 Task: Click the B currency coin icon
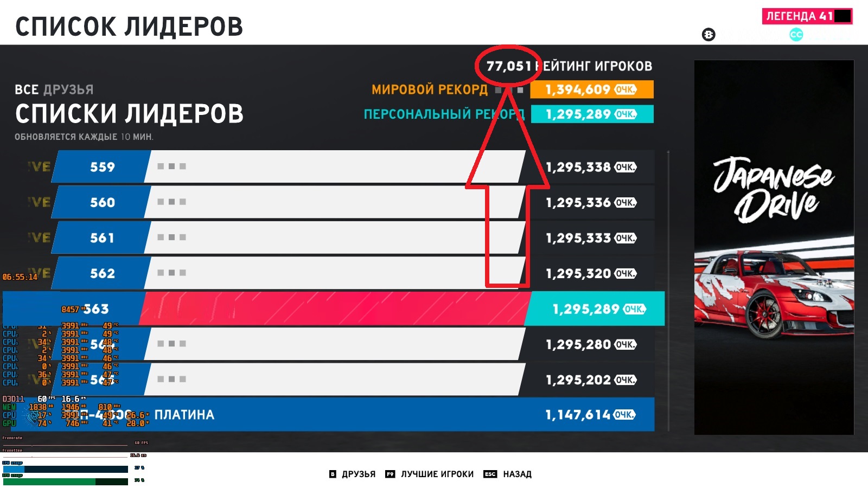[709, 35]
